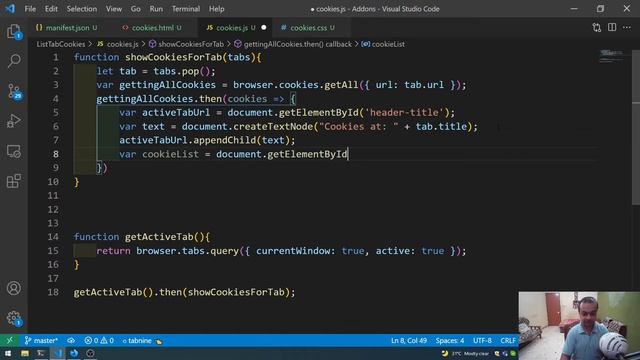This screenshot has width=640, height=360.
Task: Open the Search view in activity bar
Action: click(x=13, y=61)
